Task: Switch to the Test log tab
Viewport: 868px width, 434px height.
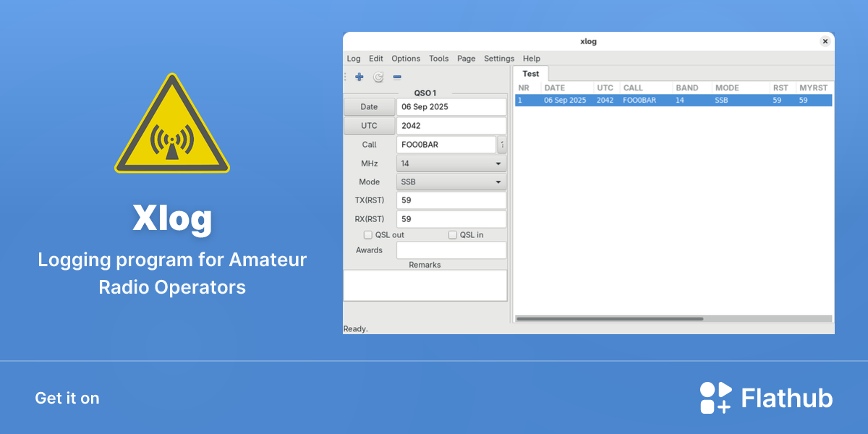Action: (x=531, y=74)
